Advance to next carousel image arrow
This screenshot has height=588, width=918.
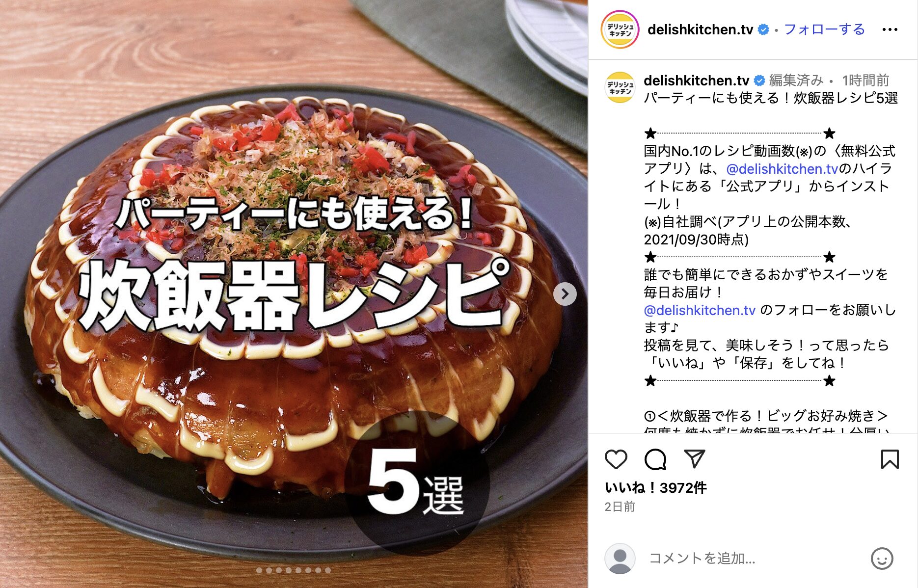pyautogui.click(x=565, y=294)
